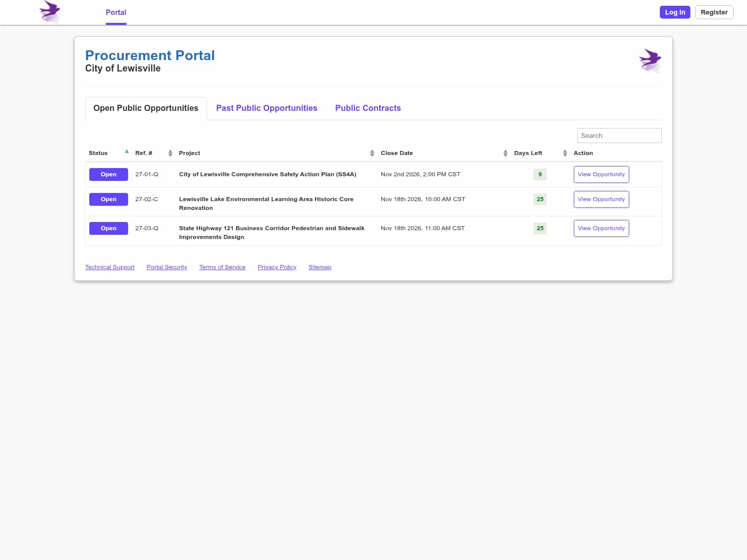Click reference number 27-02-C

tap(146, 199)
